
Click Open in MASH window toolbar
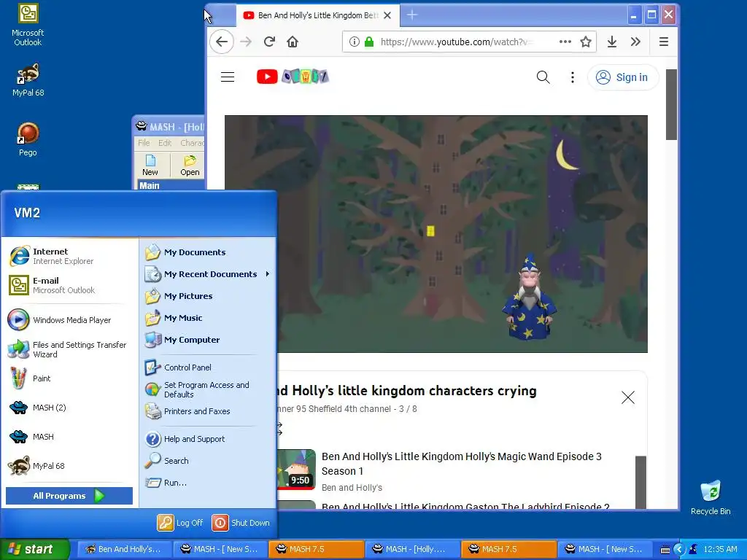[x=190, y=165]
